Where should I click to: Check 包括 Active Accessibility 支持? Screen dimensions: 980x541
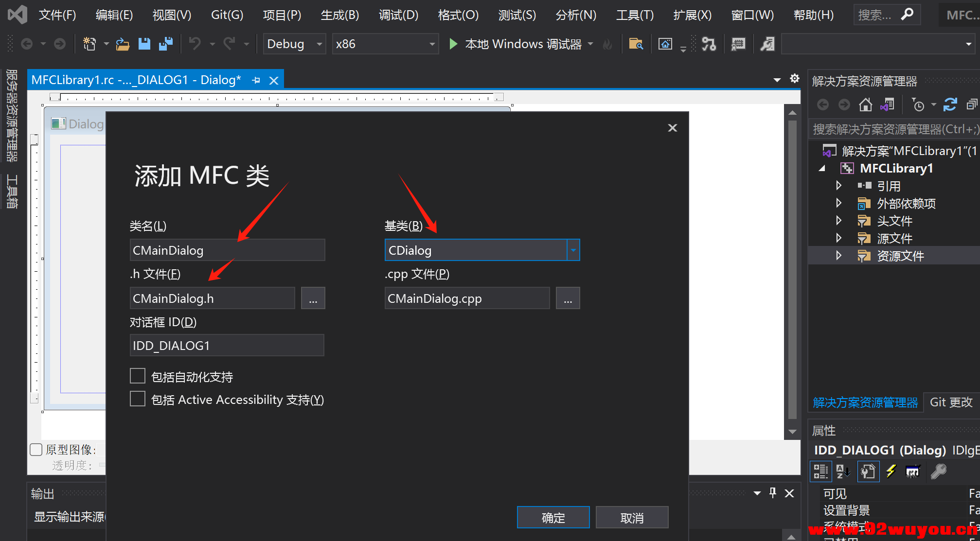tap(138, 399)
